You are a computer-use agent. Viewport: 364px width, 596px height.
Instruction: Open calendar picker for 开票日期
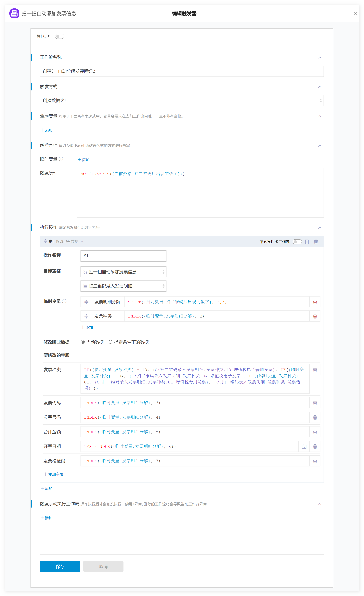click(x=304, y=446)
